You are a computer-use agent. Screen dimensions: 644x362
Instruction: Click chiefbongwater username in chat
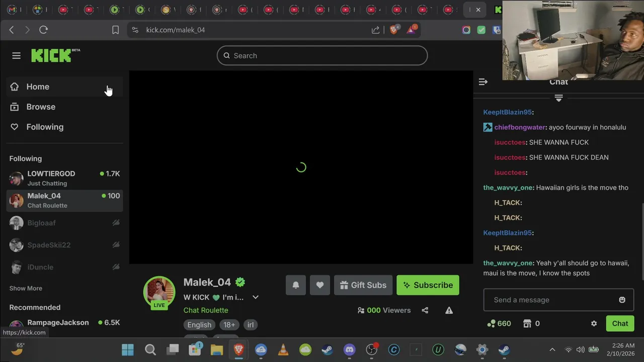coord(520,127)
